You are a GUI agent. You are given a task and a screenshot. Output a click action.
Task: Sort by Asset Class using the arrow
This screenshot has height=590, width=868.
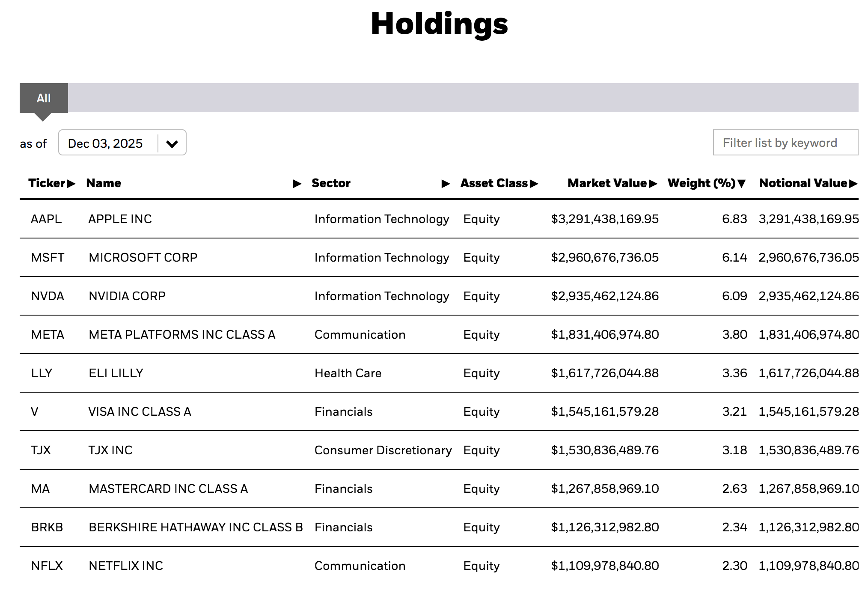535,183
